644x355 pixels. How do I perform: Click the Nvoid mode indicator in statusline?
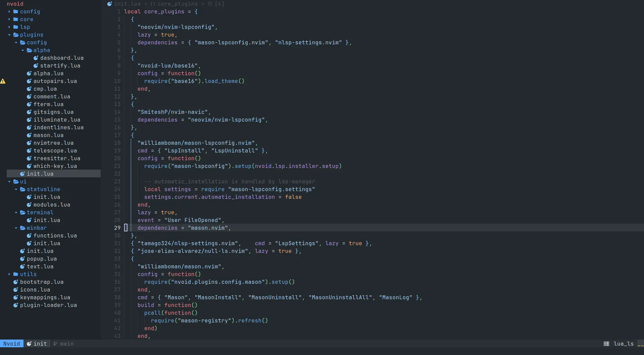click(12, 344)
